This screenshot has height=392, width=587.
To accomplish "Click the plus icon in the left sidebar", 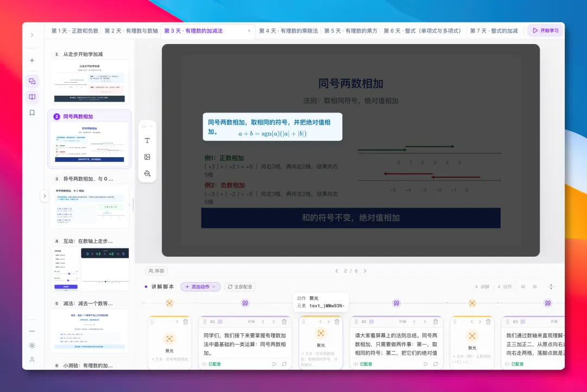I will pos(32,60).
